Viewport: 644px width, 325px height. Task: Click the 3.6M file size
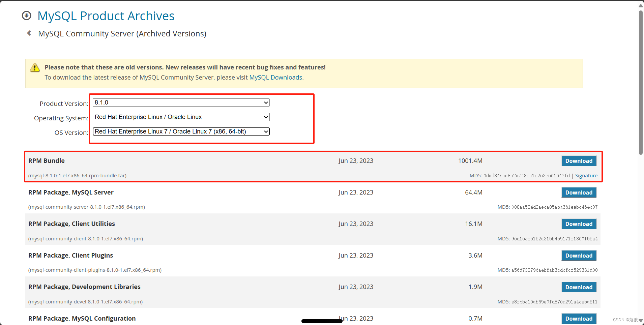click(475, 256)
